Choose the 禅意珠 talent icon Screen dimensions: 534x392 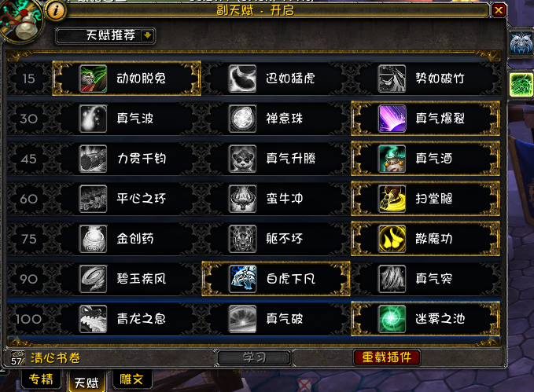click(x=242, y=119)
